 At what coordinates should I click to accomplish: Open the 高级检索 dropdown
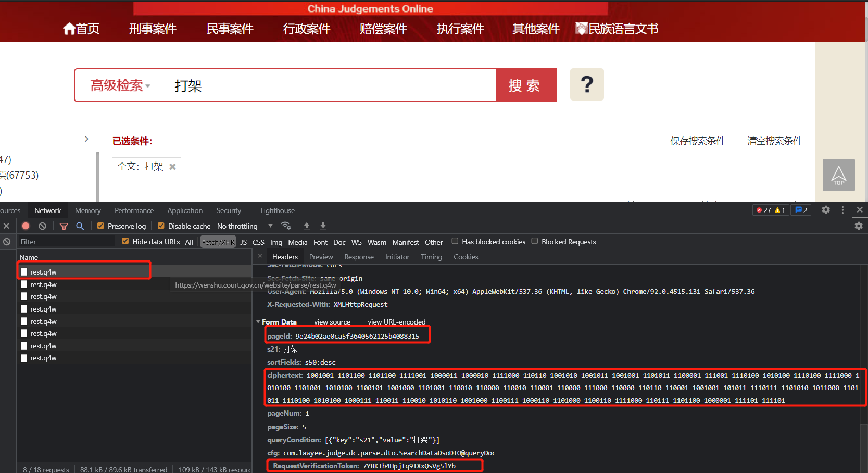click(x=118, y=85)
